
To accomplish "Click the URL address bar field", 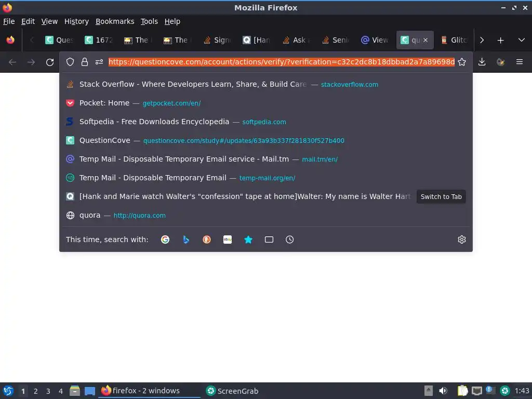I will pyautogui.click(x=281, y=62).
